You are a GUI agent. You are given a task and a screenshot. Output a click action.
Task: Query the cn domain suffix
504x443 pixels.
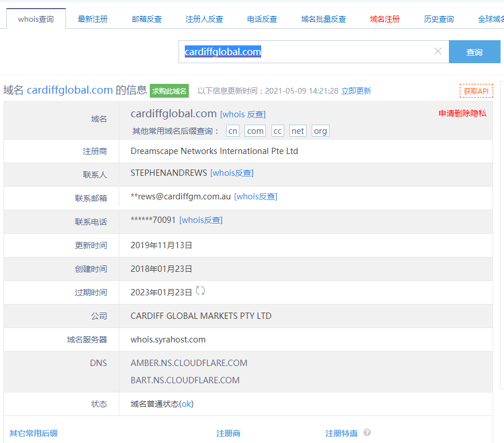tap(232, 131)
